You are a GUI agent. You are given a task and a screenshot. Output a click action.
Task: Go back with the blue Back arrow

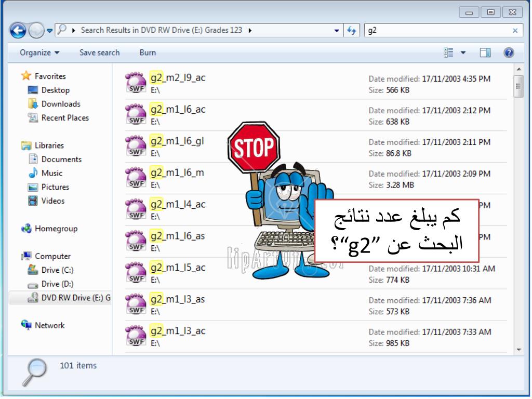click(18, 31)
